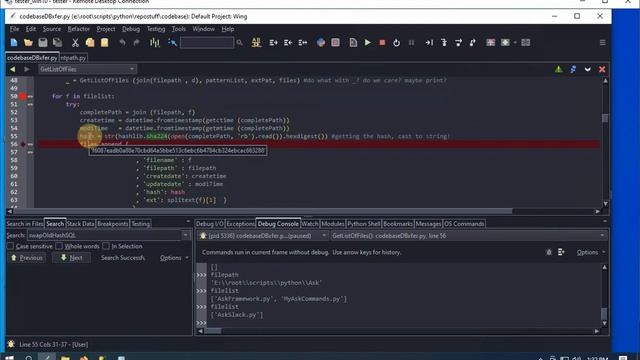Screen dimensions: 640x360
Task: Click the Wing lightbulb icon in status bar
Action: point(11,344)
